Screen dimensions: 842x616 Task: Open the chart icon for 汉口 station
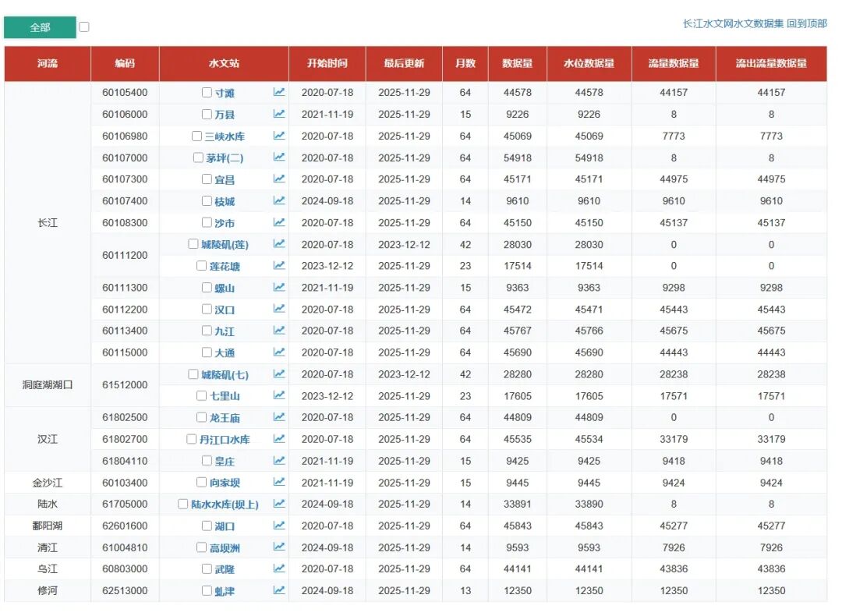tap(278, 308)
